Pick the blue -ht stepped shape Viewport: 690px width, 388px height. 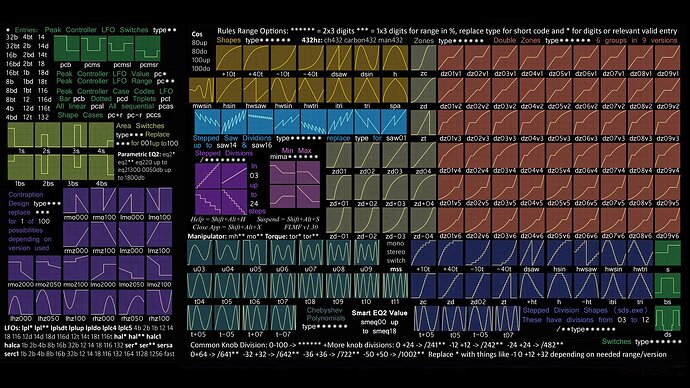[x=586, y=286]
